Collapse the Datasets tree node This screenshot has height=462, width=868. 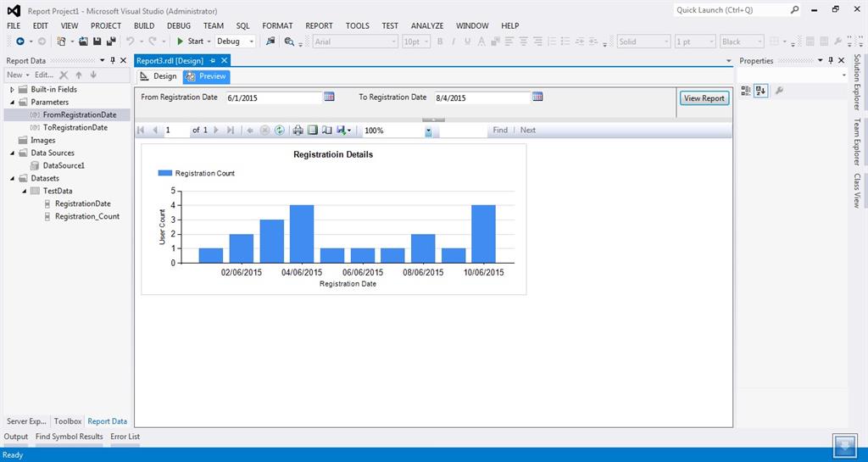click(13, 178)
